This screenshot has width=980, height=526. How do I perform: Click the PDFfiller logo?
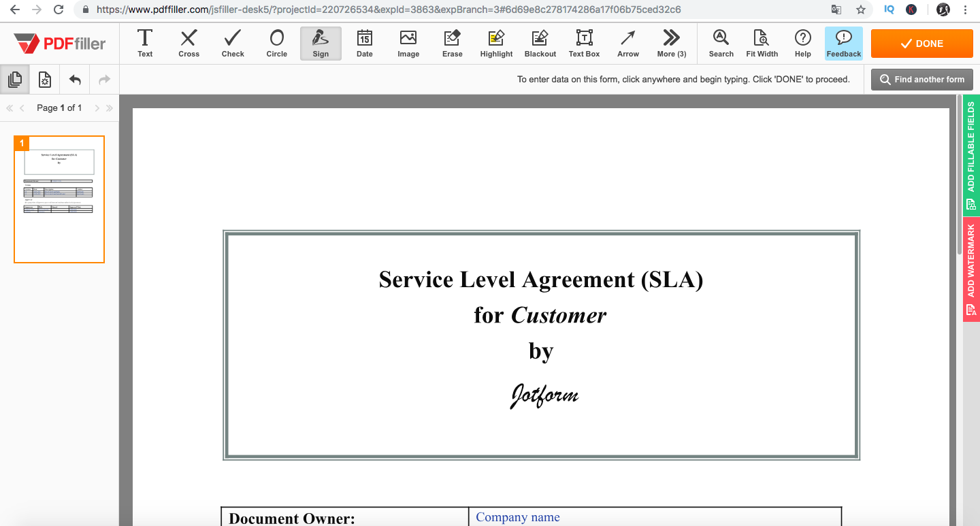click(x=60, y=44)
